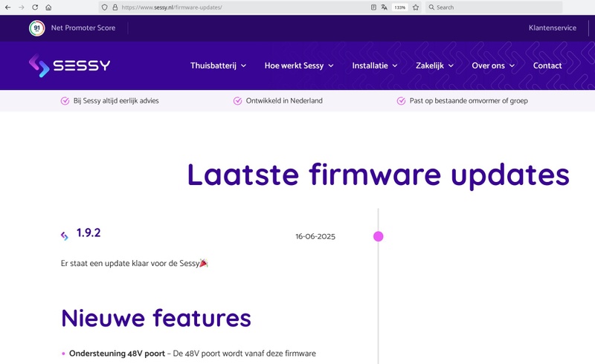Click check icon beside 'Past op bestaande omvormer'
The image size is (595, 364).
tap(401, 101)
